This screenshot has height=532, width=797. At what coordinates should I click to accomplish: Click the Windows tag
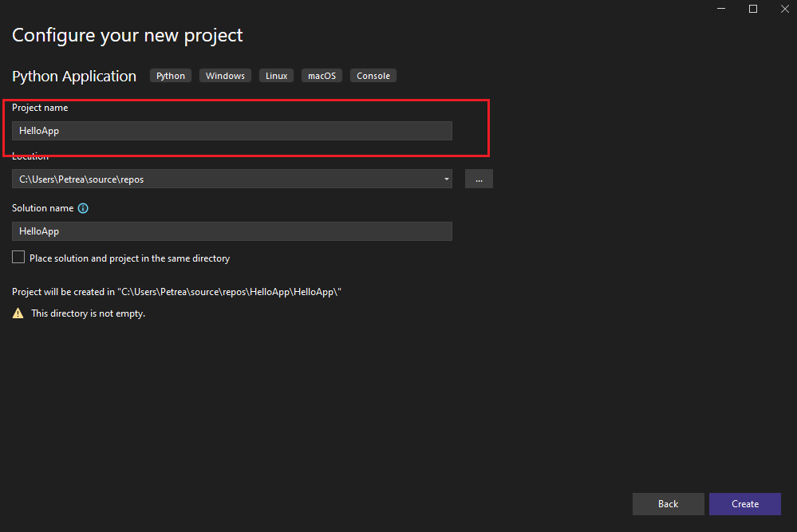[x=225, y=76]
